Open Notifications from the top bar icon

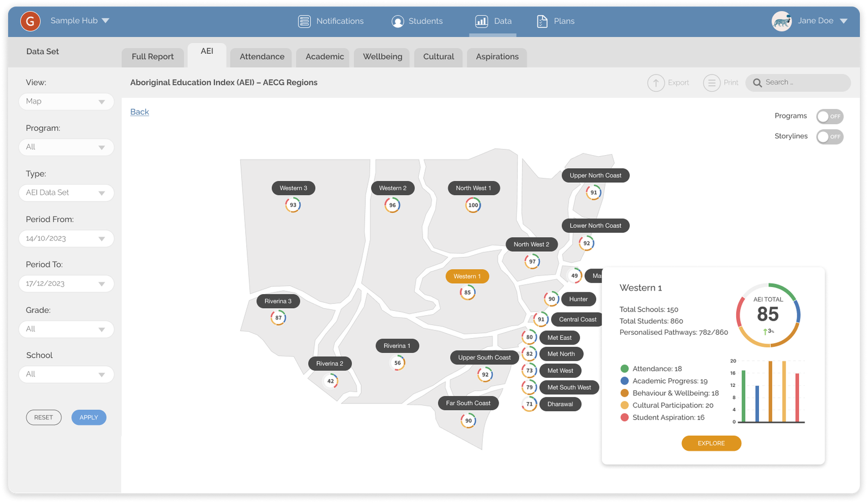tap(304, 21)
